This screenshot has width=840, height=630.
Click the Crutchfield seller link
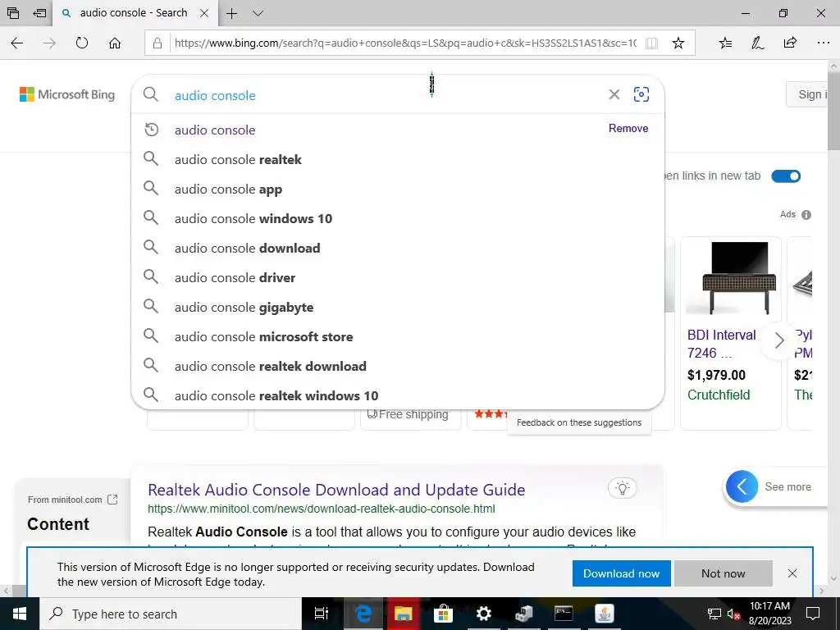(719, 395)
